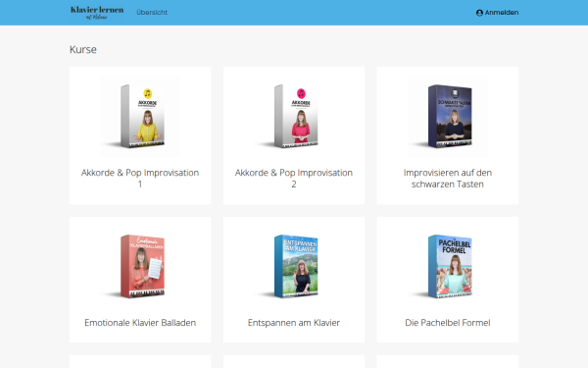The image size is (588, 368).
Task: Select Improvisieren auf den schwarzen Tasten title
Action: (x=448, y=179)
